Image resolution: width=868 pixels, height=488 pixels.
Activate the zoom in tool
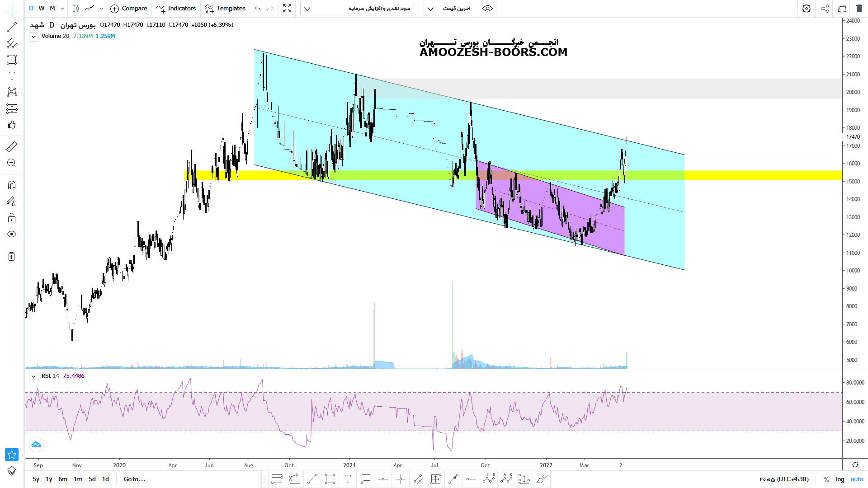(x=12, y=163)
